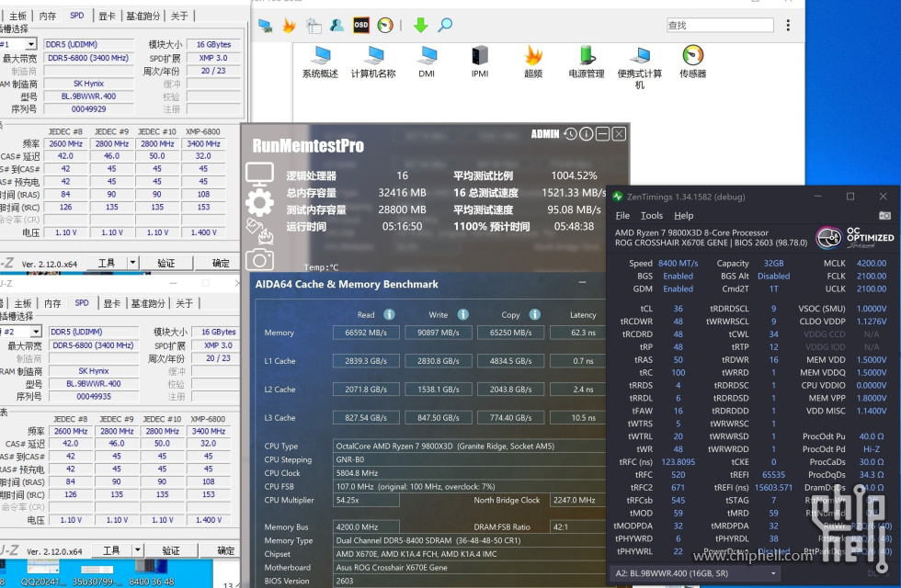This screenshot has width=901, height=588.
Task: Open the three-dot menu beside the 查找 field
Action: pos(788,26)
